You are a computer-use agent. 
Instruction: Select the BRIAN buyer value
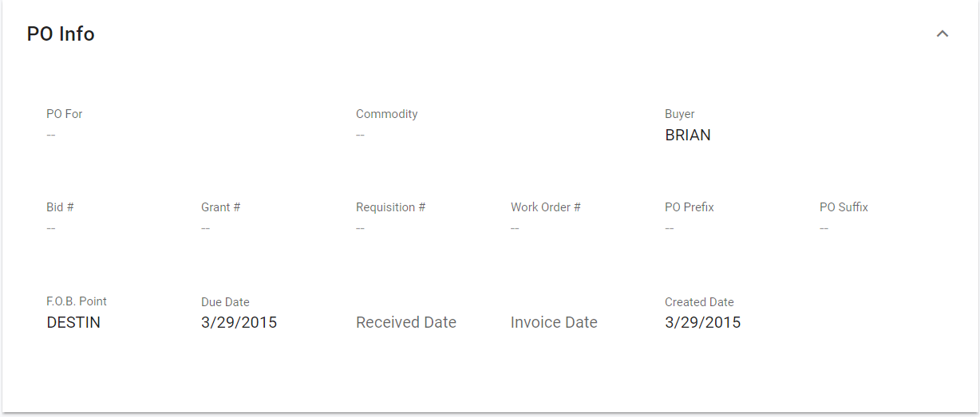pyautogui.click(x=687, y=136)
